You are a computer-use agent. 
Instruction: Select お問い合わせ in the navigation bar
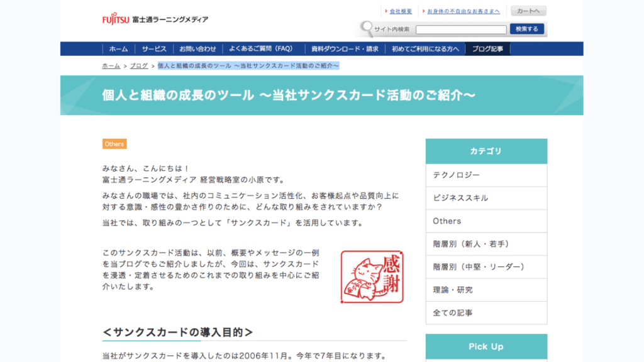pyautogui.click(x=203, y=48)
